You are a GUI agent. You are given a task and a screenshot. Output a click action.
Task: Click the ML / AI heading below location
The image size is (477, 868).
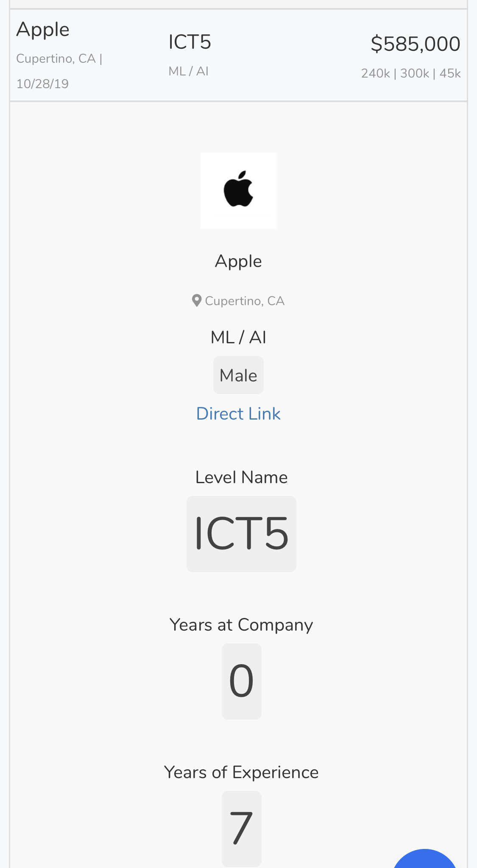(238, 337)
